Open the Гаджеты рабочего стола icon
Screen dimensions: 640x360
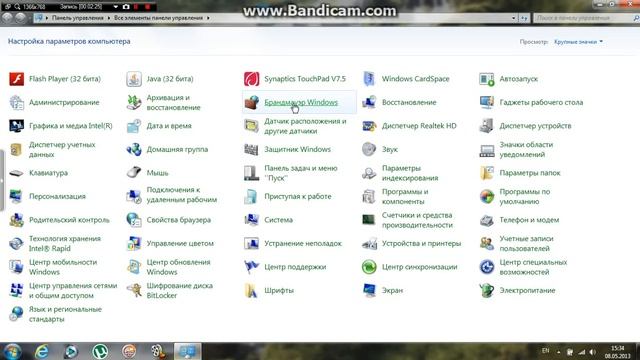[x=487, y=102]
